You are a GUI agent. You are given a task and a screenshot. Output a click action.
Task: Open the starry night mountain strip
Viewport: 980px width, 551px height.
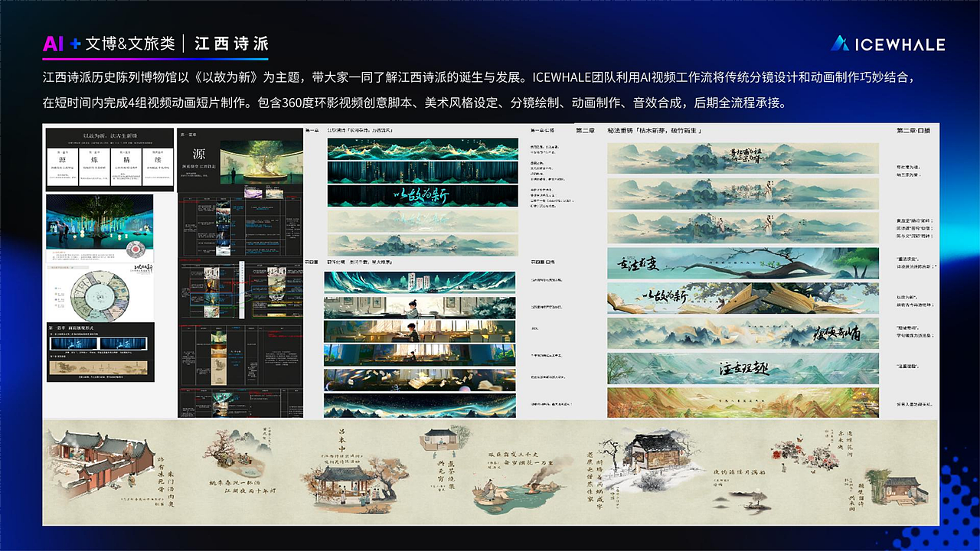click(420, 404)
